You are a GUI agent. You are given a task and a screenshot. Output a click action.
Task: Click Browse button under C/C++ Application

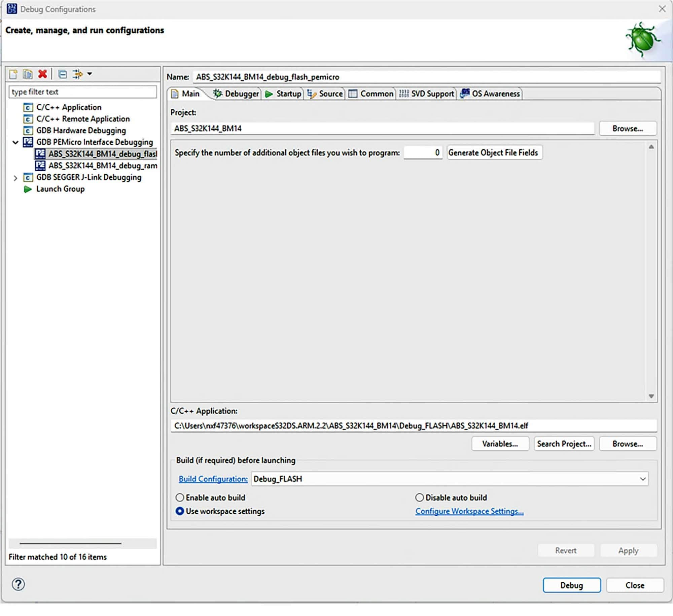628,444
